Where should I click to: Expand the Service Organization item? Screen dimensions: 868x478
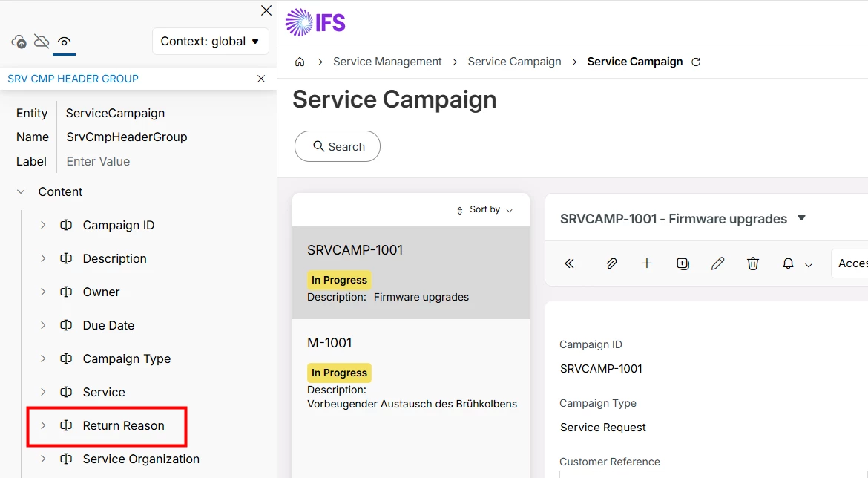(x=43, y=459)
